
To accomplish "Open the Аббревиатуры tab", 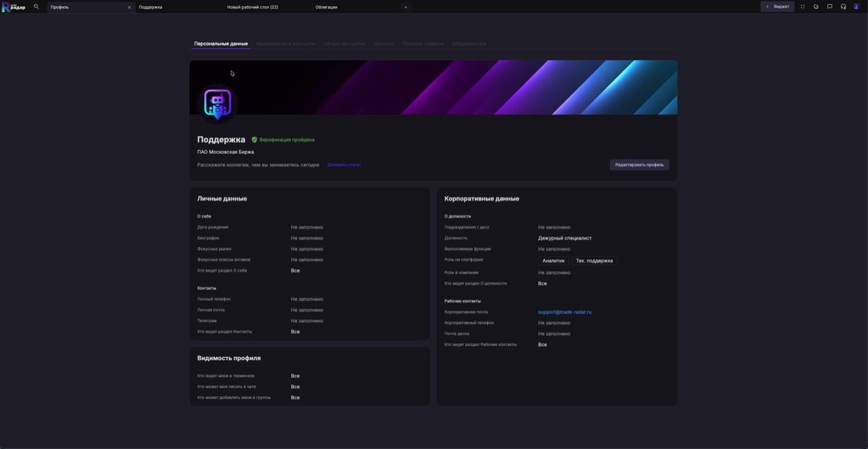I will [469, 44].
